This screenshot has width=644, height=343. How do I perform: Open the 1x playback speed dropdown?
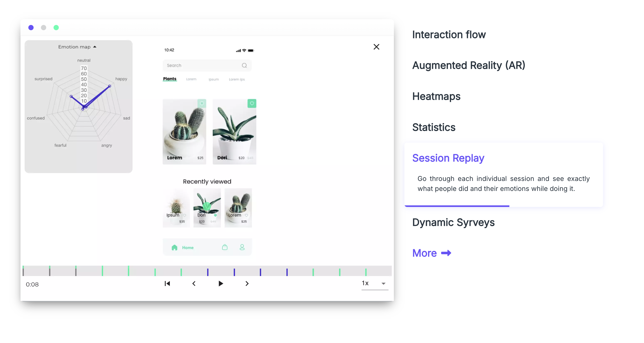375,283
